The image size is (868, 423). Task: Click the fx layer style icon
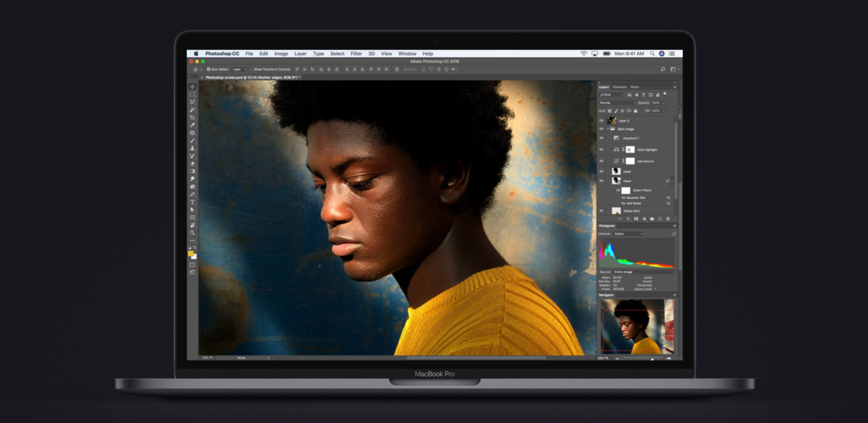628,219
